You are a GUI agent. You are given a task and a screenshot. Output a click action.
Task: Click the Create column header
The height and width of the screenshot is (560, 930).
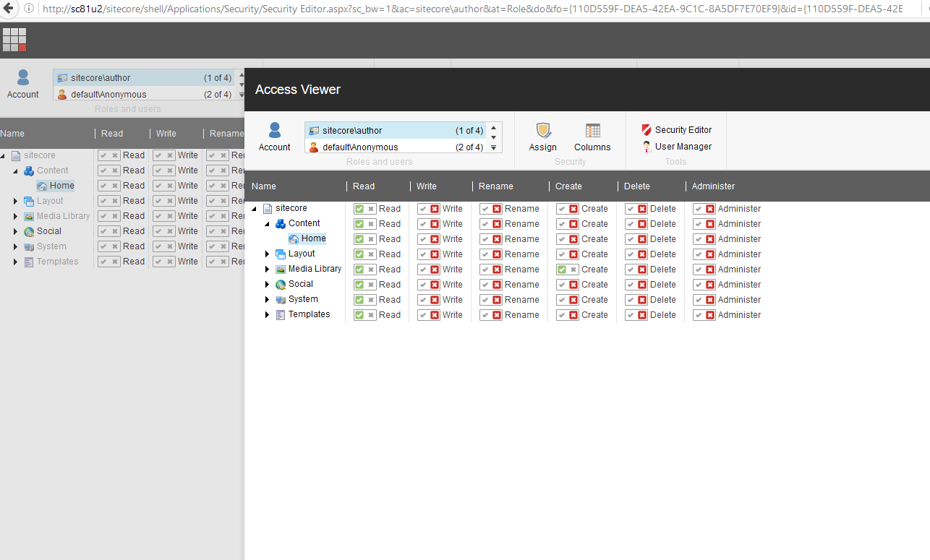point(568,186)
